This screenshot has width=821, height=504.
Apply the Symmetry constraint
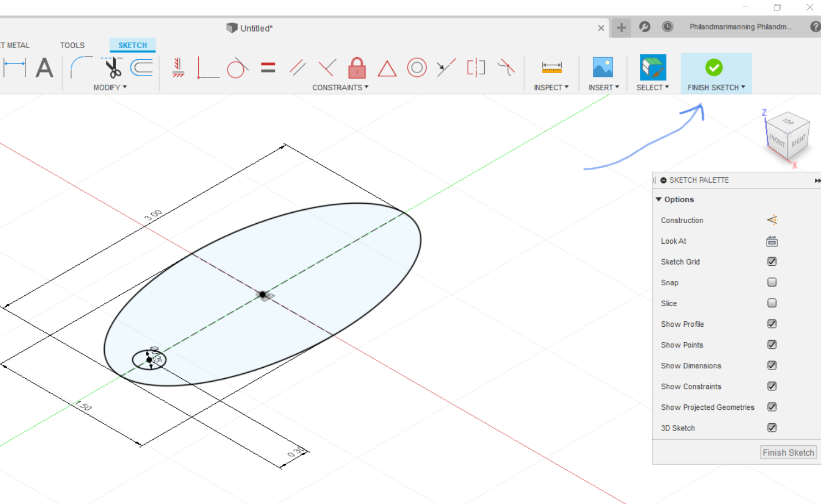(x=475, y=68)
